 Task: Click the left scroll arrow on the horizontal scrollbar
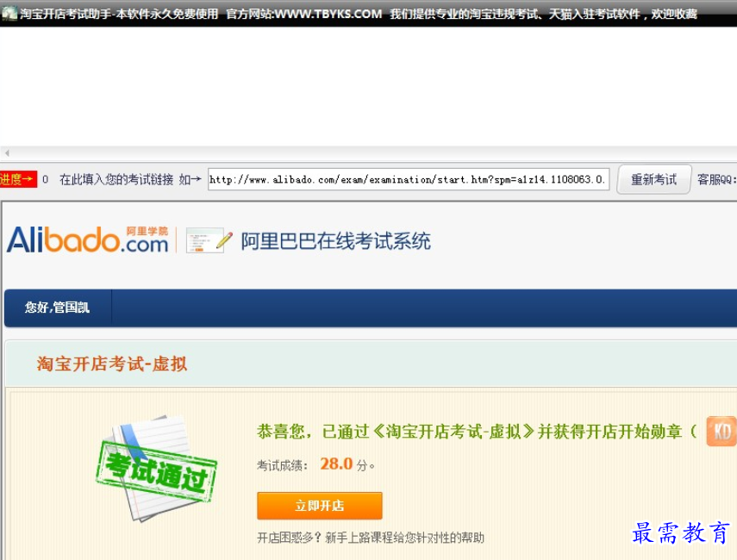[7, 152]
